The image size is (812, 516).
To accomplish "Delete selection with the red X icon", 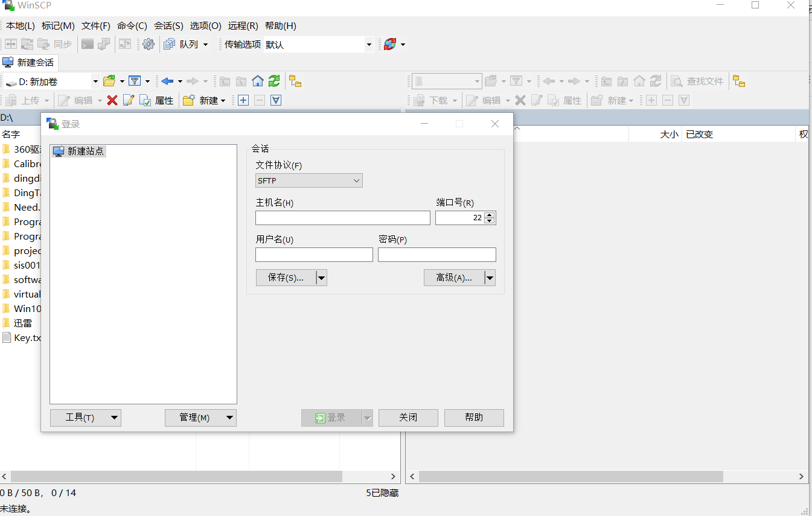I will coord(112,100).
